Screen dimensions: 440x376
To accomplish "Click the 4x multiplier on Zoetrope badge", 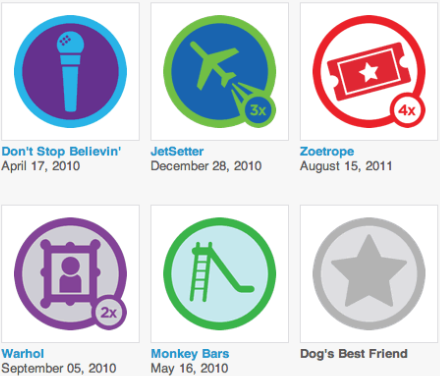I will (x=408, y=110).
